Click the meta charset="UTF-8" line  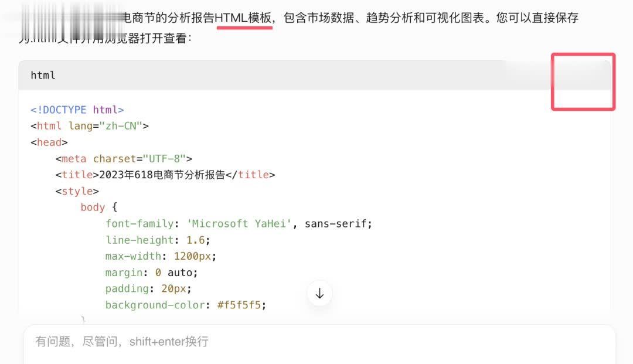click(124, 158)
